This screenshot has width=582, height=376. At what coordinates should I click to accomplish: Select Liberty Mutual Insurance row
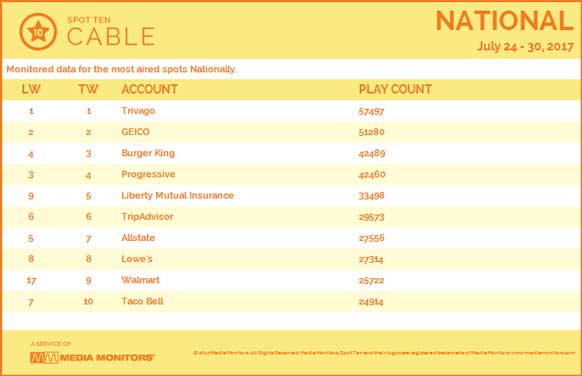point(291,196)
